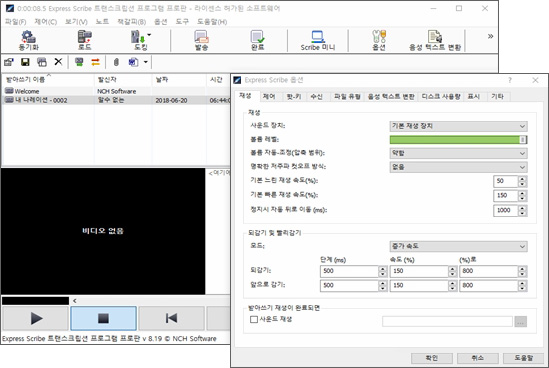Click the paperclip attachment icon
Screen dimensions: 549x368
(x=116, y=62)
